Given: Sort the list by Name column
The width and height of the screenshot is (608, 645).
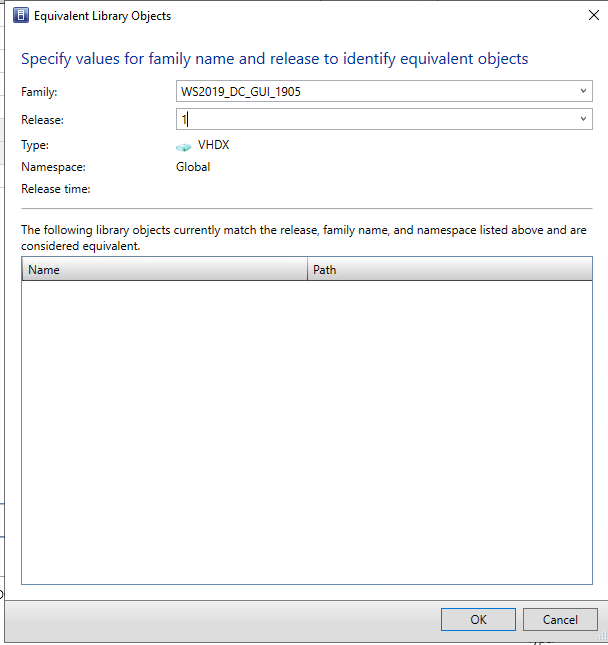Looking at the screenshot, I should [165, 270].
